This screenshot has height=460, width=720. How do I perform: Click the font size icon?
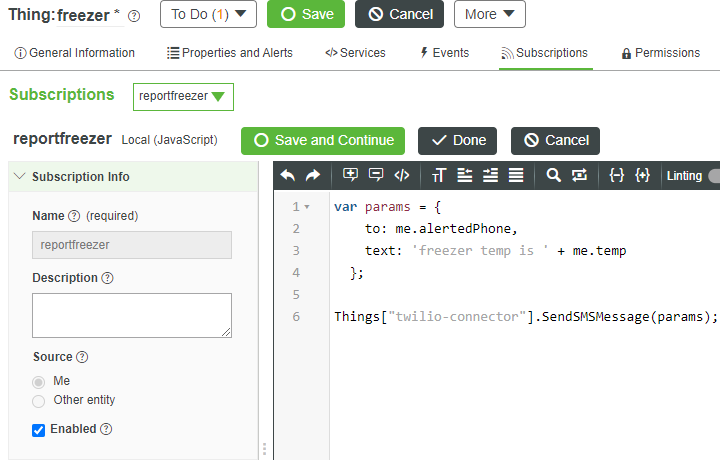pyautogui.click(x=439, y=176)
